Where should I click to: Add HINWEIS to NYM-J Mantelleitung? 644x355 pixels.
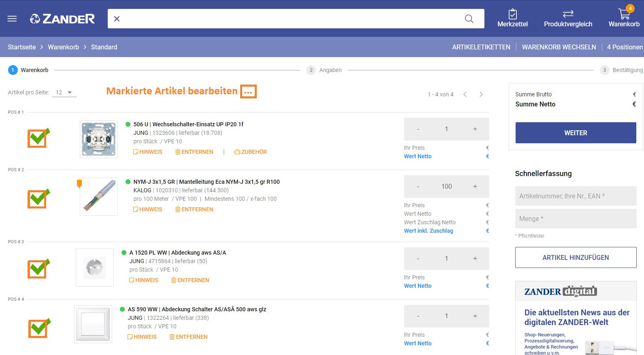[x=148, y=209]
